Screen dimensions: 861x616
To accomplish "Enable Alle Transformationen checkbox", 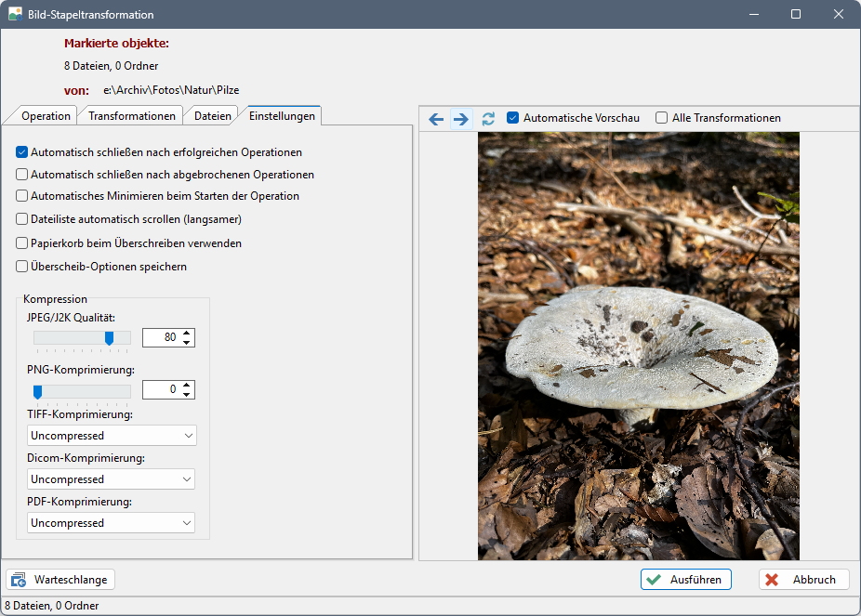I will pyautogui.click(x=661, y=118).
